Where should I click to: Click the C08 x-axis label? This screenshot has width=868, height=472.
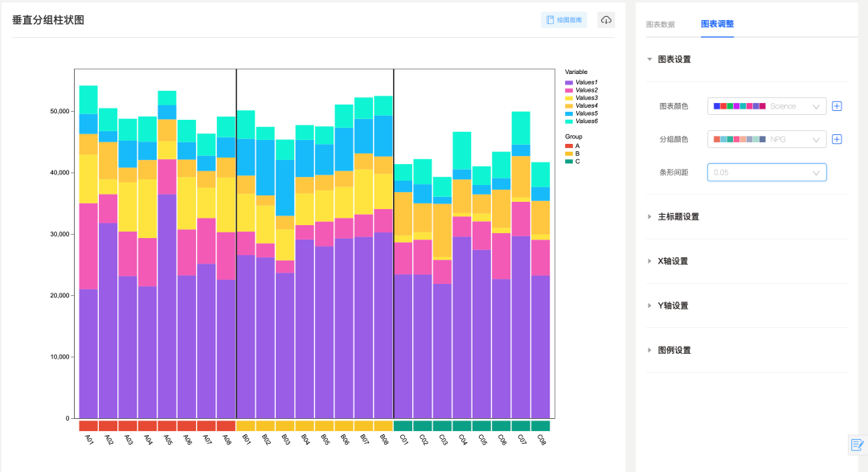pos(542,440)
